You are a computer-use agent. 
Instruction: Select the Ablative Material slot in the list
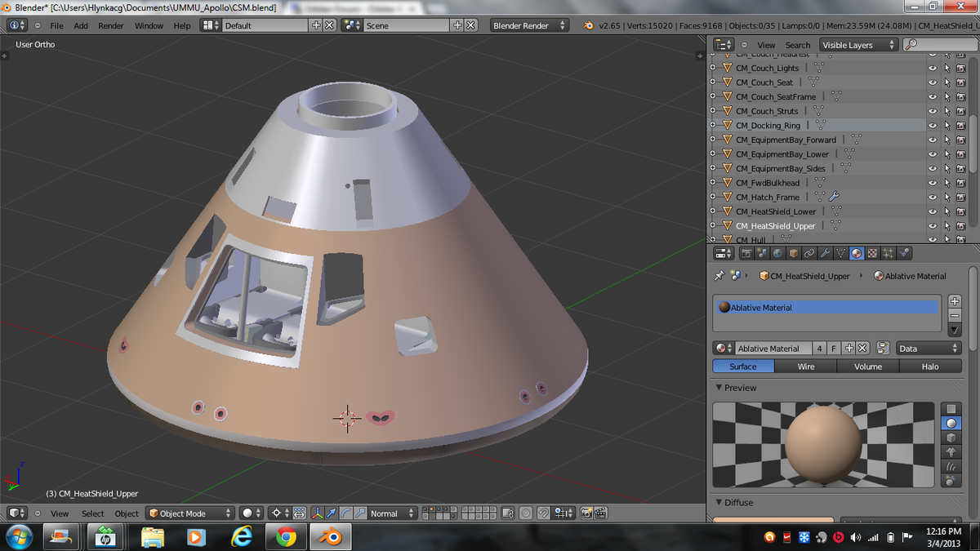pos(826,308)
